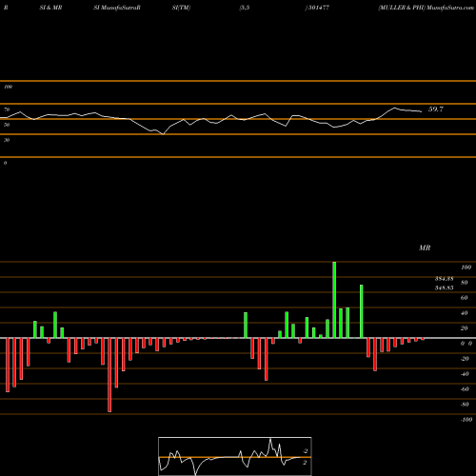The height and width of the screenshot is (476, 476).
Task: Click the MR axis label 100
Action: coord(466,268)
